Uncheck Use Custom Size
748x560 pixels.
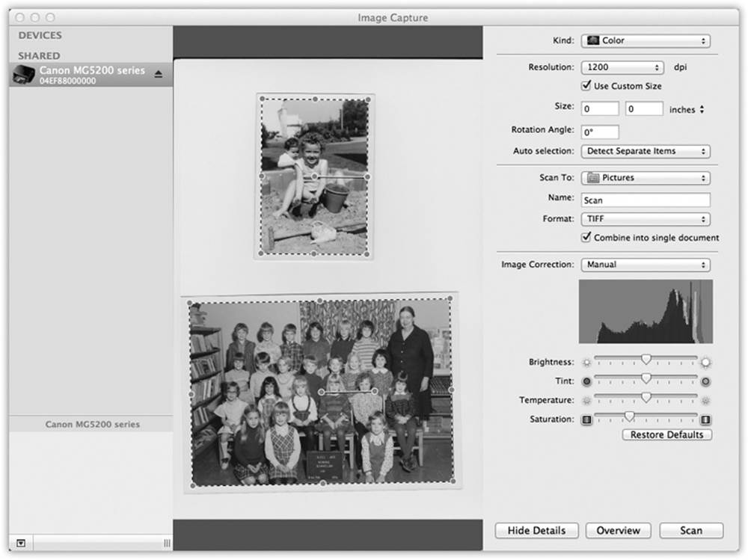tap(586, 85)
